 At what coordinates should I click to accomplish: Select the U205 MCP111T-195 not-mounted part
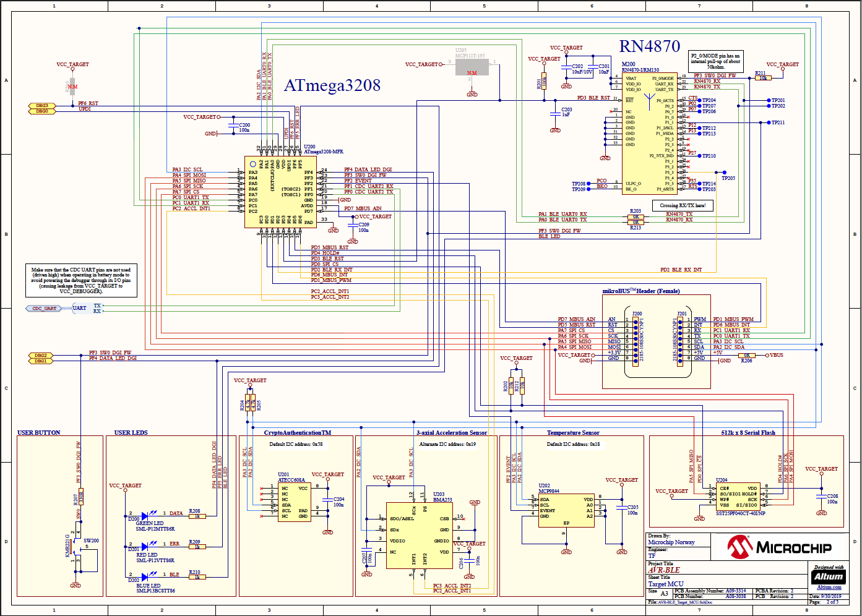[x=472, y=67]
